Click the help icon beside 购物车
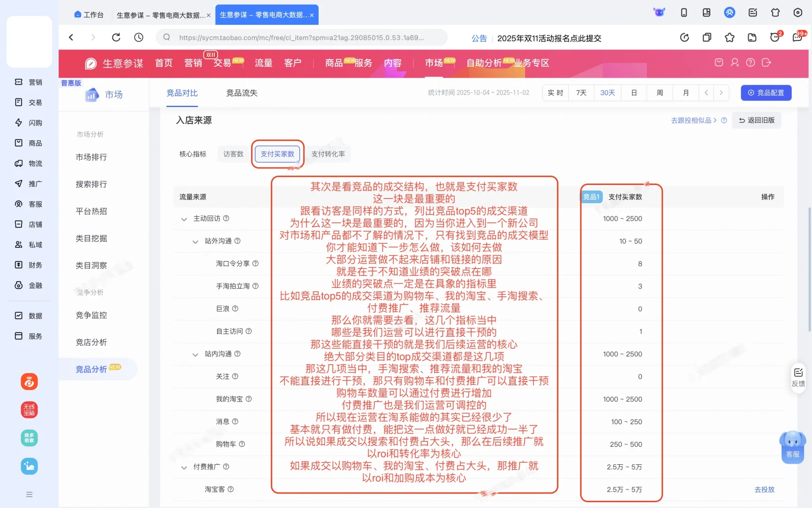The height and width of the screenshot is (508, 812). pyautogui.click(x=242, y=444)
